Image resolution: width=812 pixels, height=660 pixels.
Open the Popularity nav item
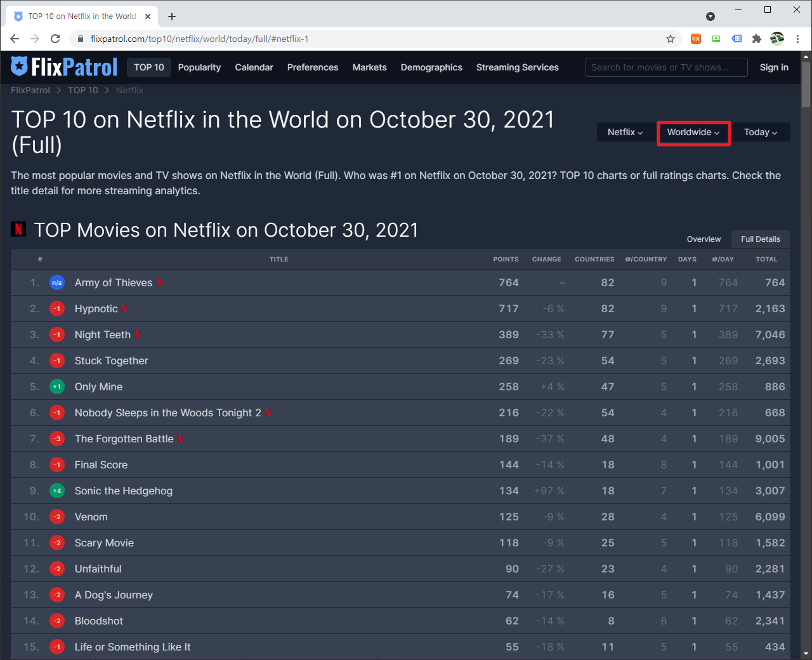coord(199,67)
